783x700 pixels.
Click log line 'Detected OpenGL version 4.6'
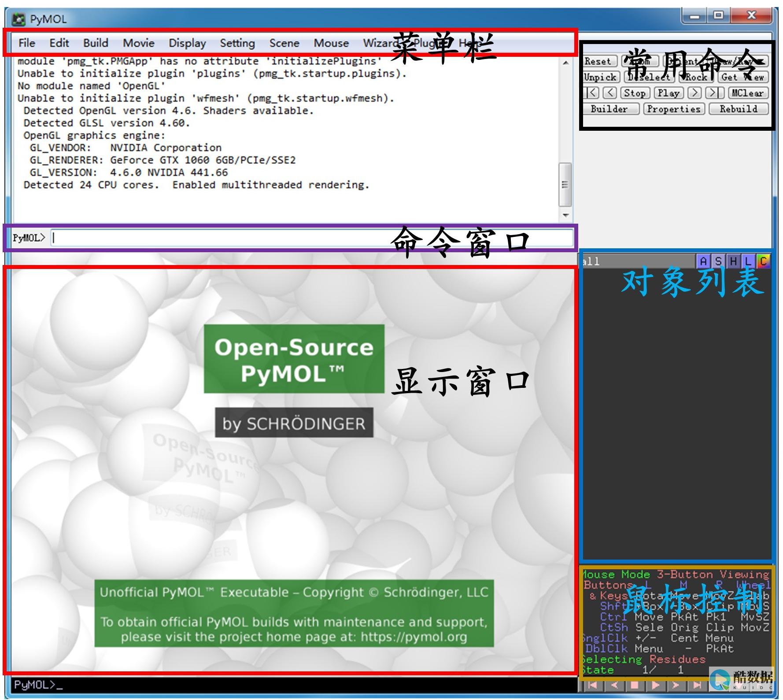[x=168, y=111]
